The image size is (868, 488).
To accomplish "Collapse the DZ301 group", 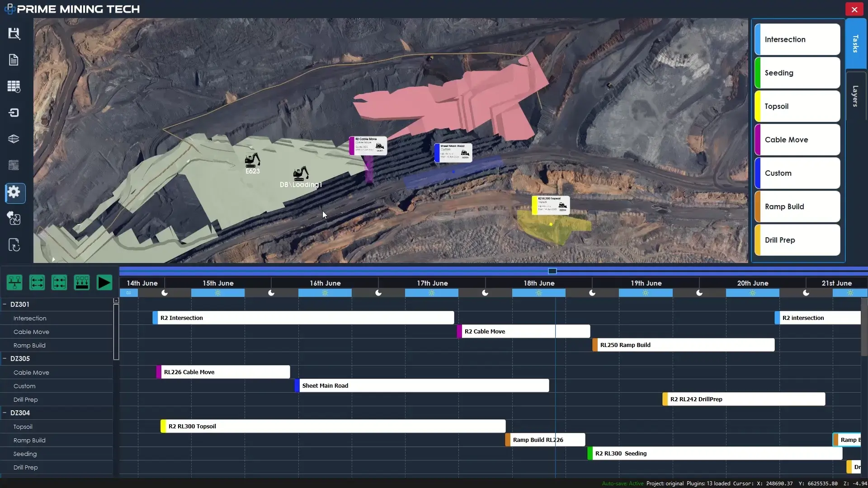I will click(5, 305).
